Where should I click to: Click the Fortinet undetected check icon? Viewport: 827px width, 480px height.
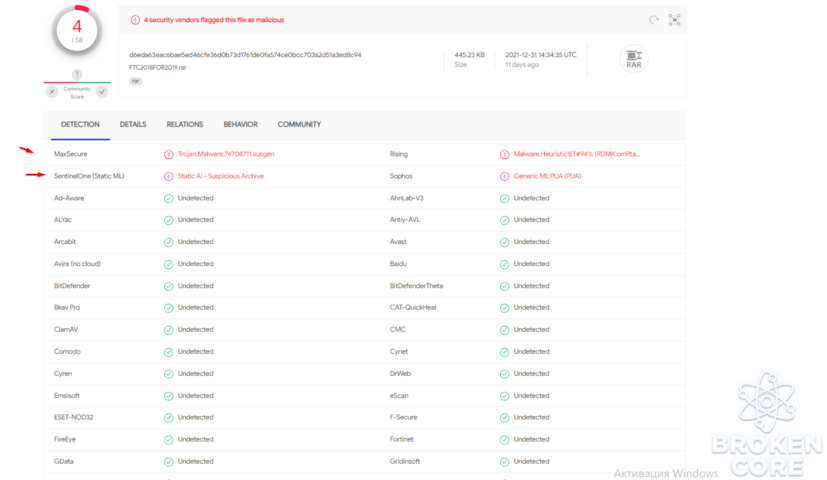(x=504, y=440)
